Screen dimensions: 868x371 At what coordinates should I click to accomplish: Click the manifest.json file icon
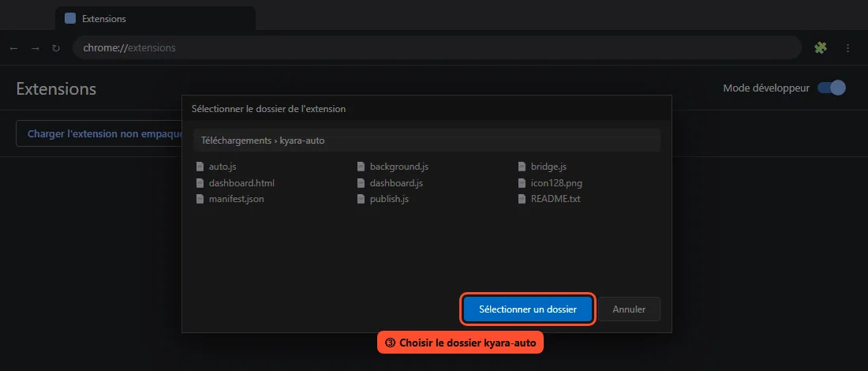[x=200, y=199]
